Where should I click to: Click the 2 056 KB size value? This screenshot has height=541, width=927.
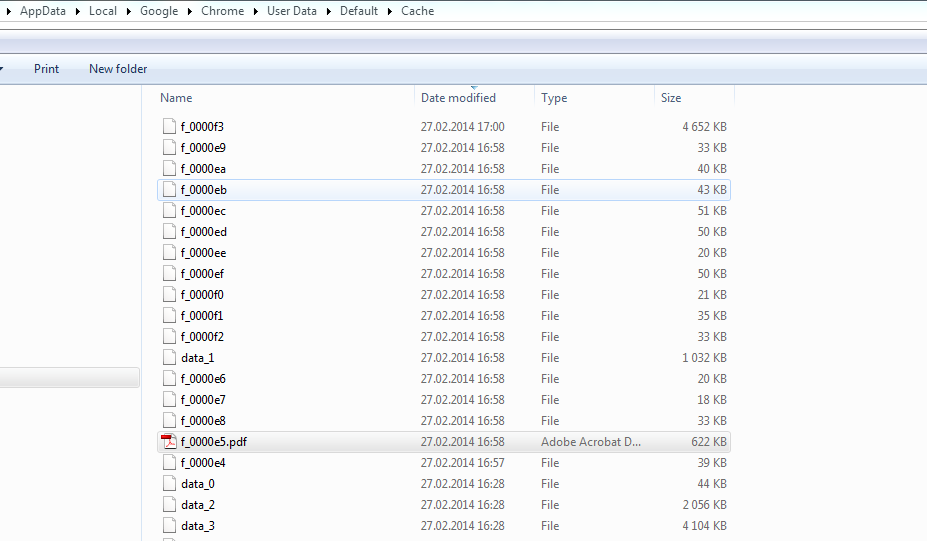[704, 504]
